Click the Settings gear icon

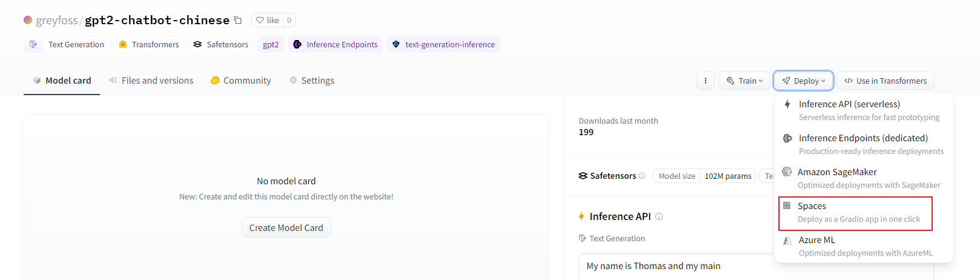[293, 80]
